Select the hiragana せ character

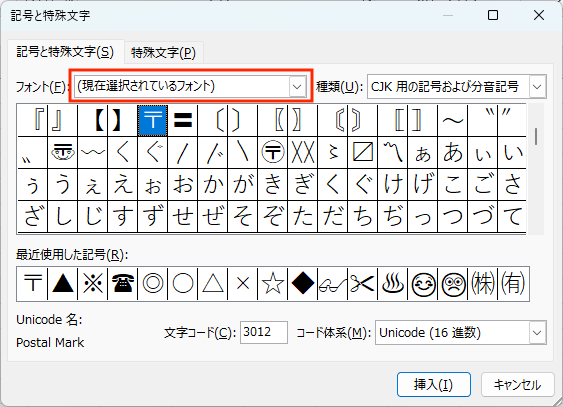183,216
